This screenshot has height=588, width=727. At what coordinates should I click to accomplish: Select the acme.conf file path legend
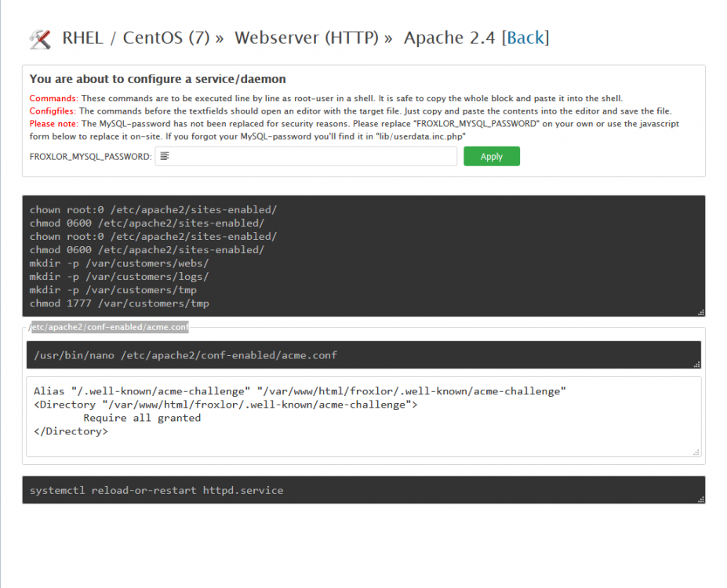[108, 326]
